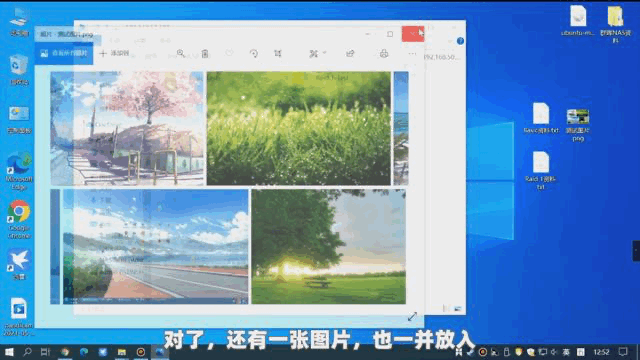
Task: Select the Basic txt file on the desktop
Action: (541, 118)
